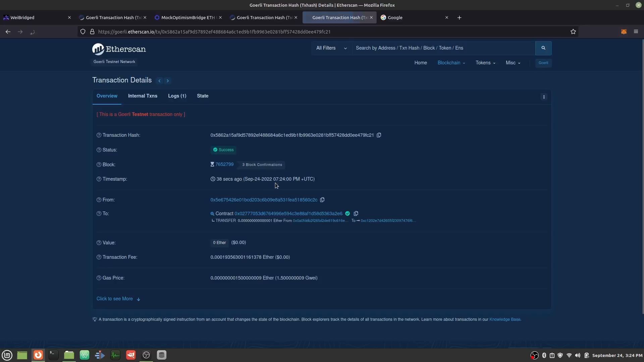Open a new browser tab
Viewport: 644px width, 362px height.
coord(460,17)
